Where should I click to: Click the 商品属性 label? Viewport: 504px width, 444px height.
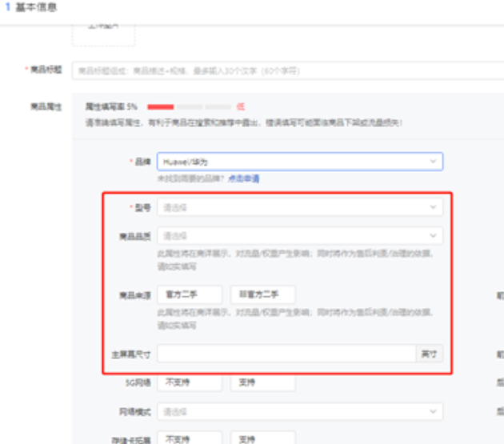pyautogui.click(x=46, y=106)
